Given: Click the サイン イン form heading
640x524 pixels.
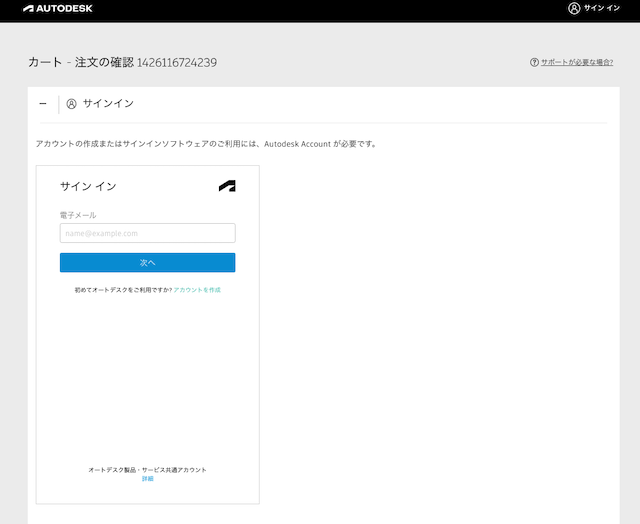Looking at the screenshot, I should [88, 186].
